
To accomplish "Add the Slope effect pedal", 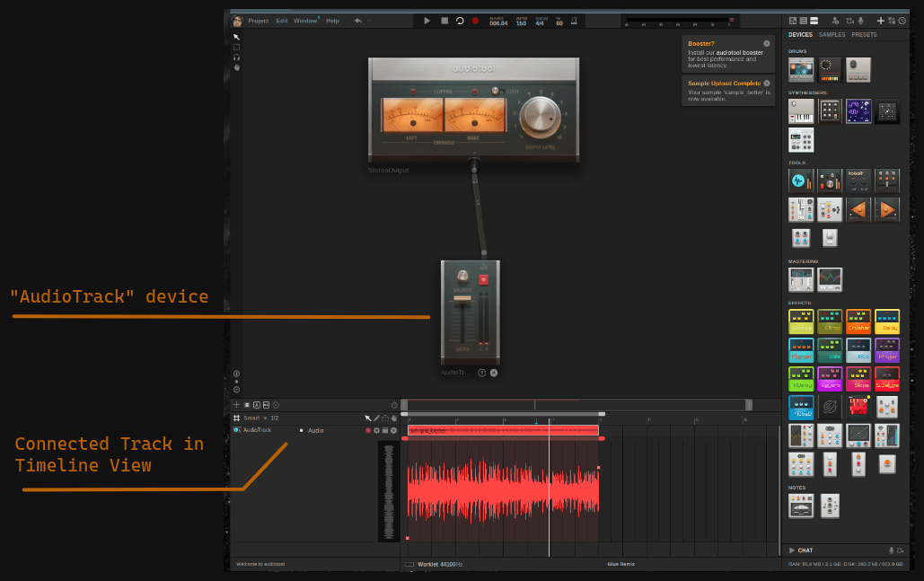I will (858, 379).
